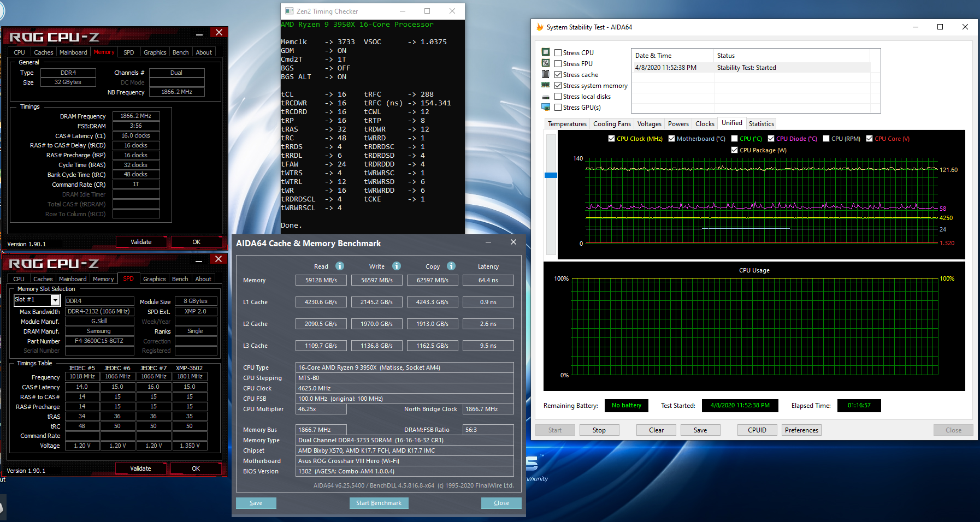Switch to the Statistics tab
Screen dimensions: 980x522
point(761,124)
